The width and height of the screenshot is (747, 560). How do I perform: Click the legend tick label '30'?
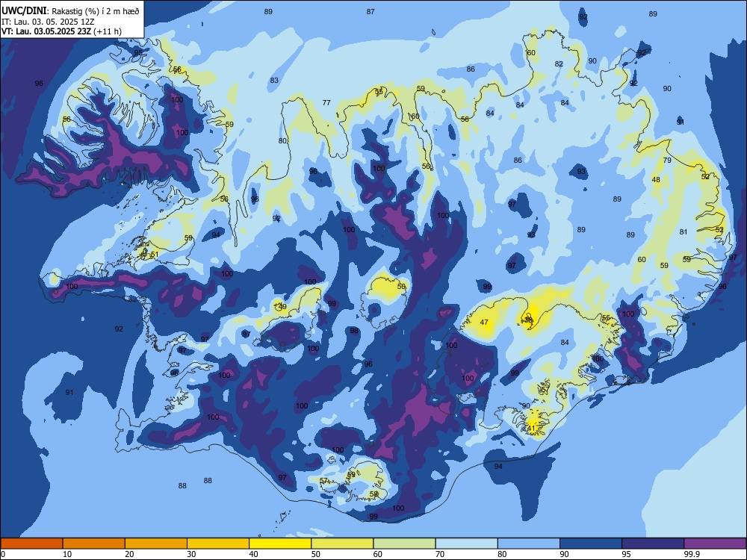[x=191, y=554]
